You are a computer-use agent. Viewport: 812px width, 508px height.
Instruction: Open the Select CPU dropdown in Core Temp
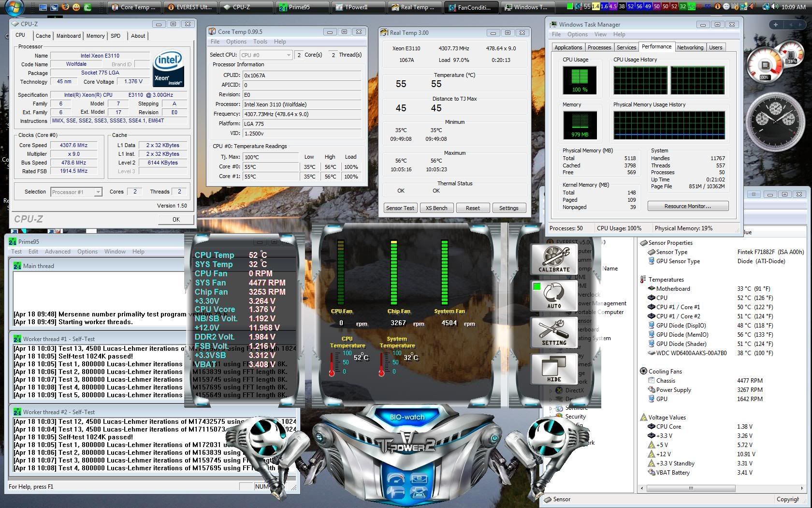pyautogui.click(x=266, y=55)
